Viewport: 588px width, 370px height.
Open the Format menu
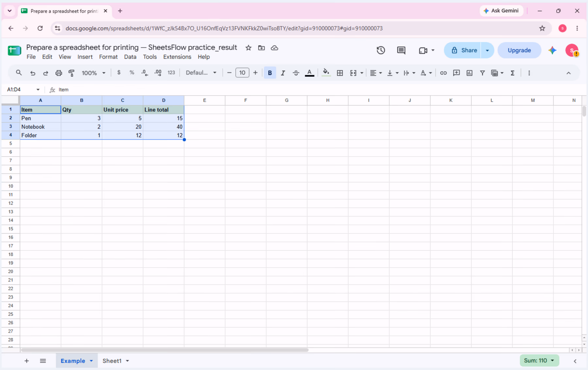(108, 57)
